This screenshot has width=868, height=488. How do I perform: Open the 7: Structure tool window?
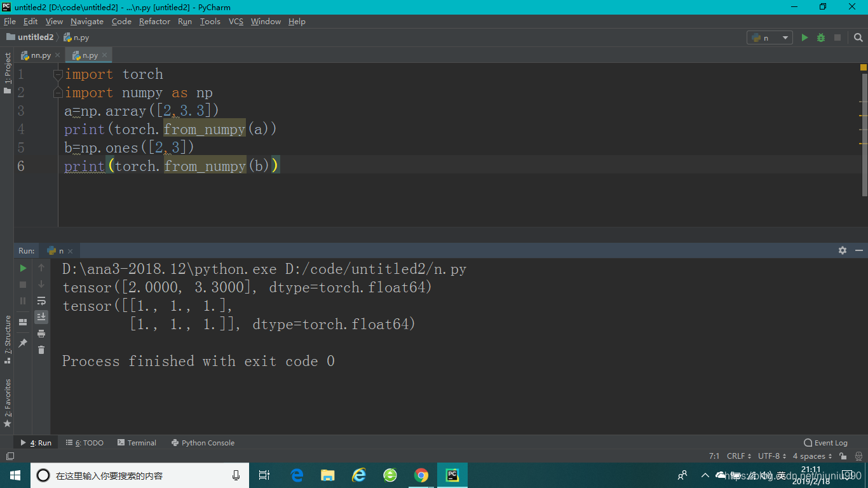(x=7, y=339)
